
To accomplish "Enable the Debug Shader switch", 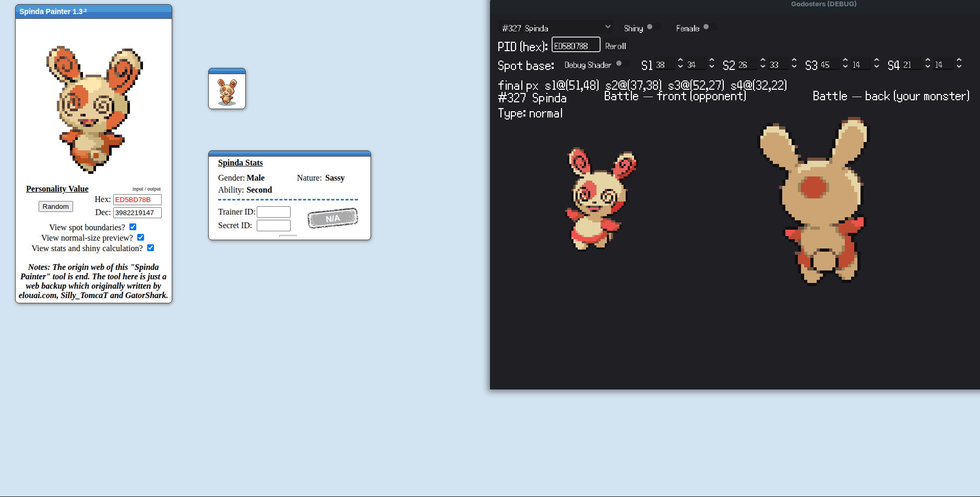I will (x=622, y=64).
